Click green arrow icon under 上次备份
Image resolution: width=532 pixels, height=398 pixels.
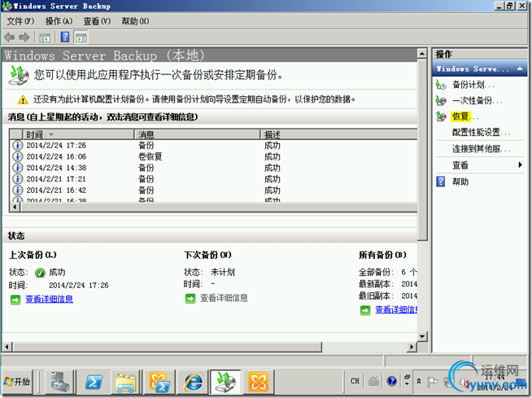(x=15, y=300)
